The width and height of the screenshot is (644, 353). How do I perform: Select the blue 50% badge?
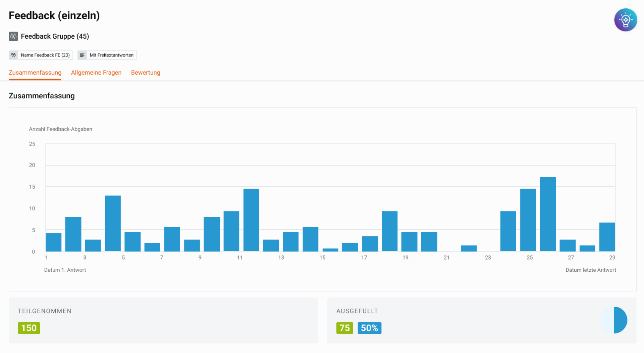(369, 328)
